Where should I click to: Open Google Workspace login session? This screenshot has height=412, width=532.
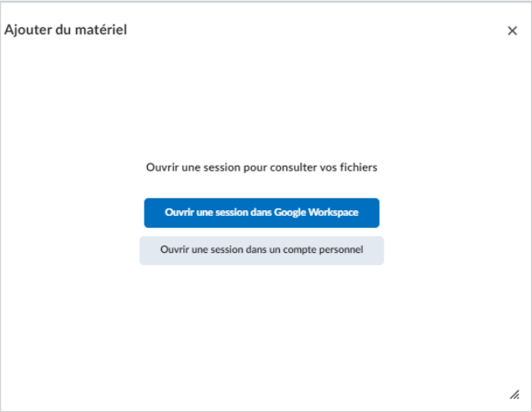point(262,213)
